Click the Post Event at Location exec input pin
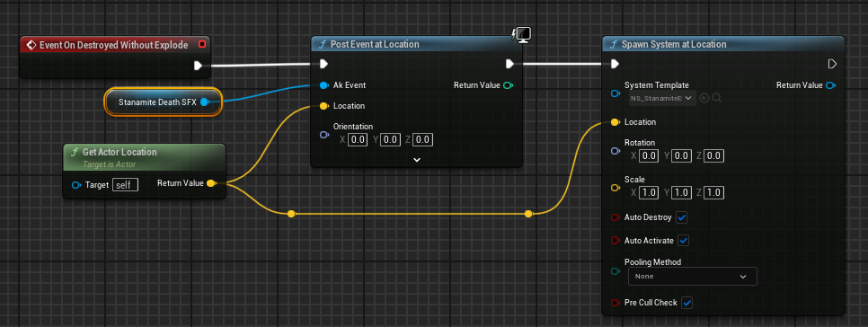The width and height of the screenshot is (868, 327). point(324,64)
